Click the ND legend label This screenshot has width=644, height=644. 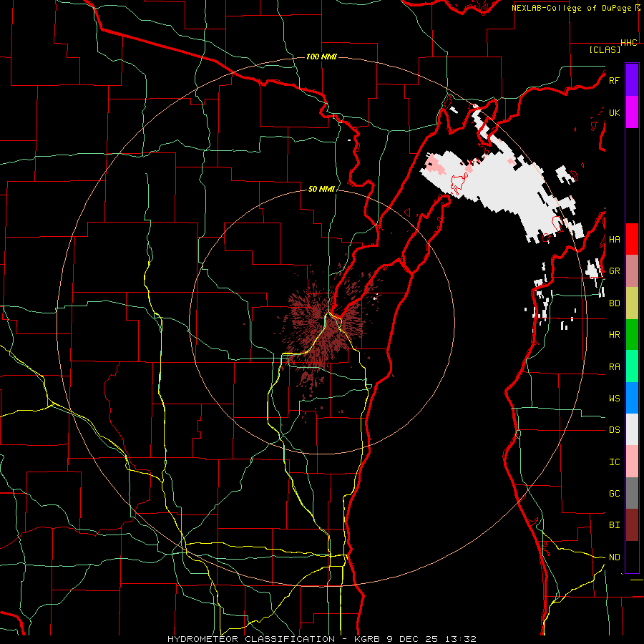click(614, 557)
